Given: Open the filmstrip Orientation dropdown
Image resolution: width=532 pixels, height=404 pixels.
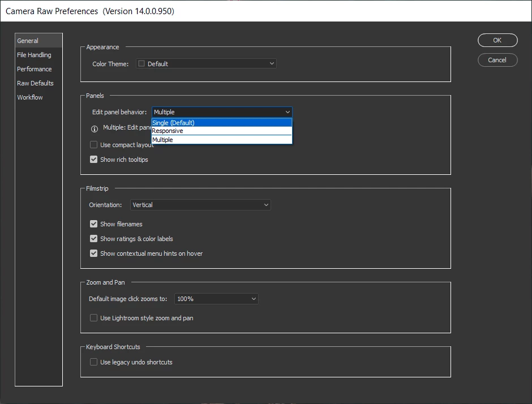Looking at the screenshot, I should [x=200, y=205].
